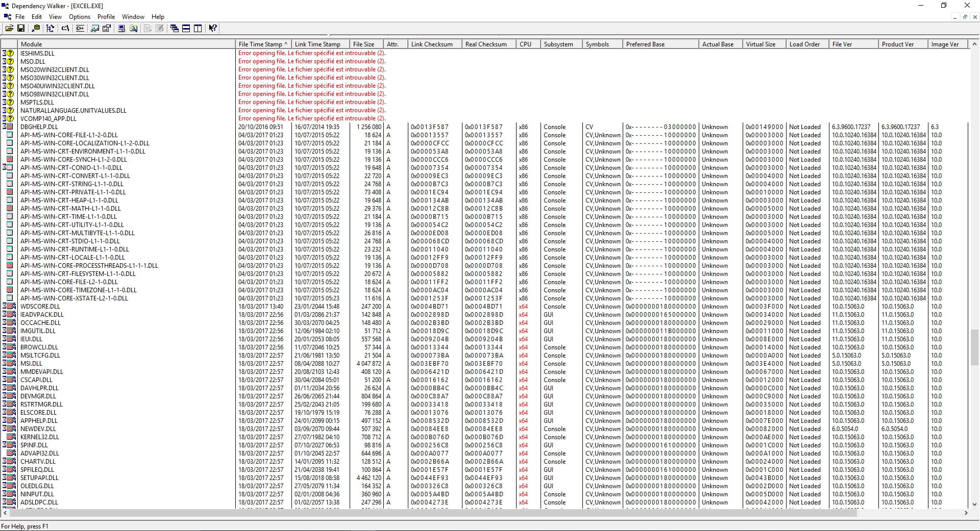Sort by the Preferred Base column header
This screenshot has width=980, height=531.
click(x=660, y=44)
